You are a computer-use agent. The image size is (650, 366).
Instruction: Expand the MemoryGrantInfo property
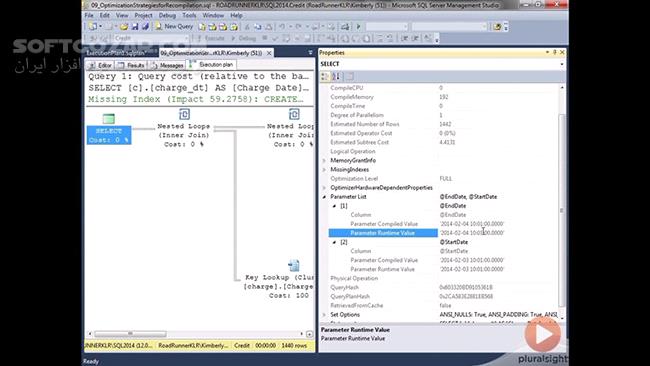324,160
